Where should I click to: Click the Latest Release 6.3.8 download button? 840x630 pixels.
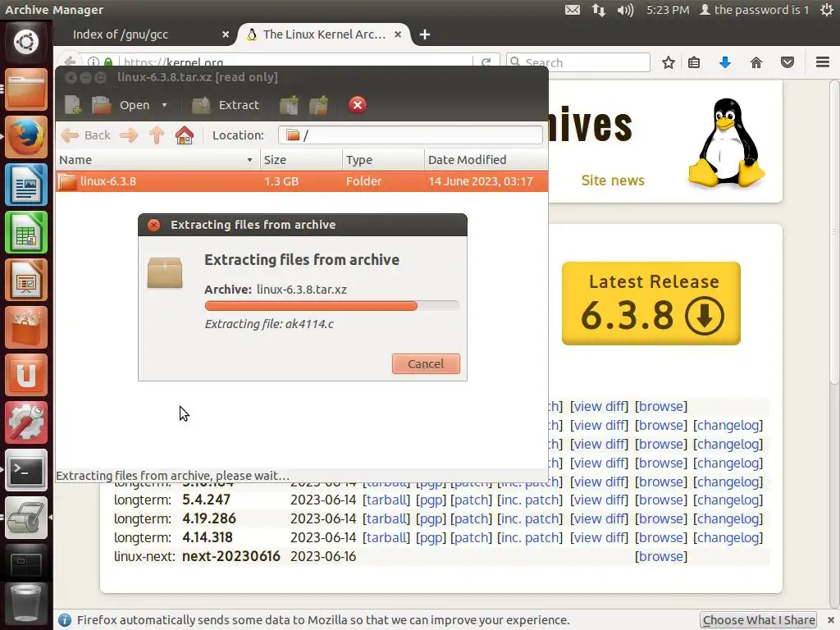pyautogui.click(x=651, y=304)
